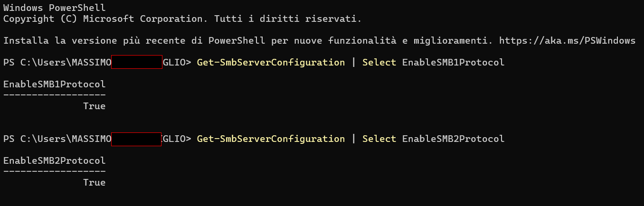The height and width of the screenshot is (206, 644).
Task: Click the True value under EnableSMB2Protocol
Action: (94, 183)
